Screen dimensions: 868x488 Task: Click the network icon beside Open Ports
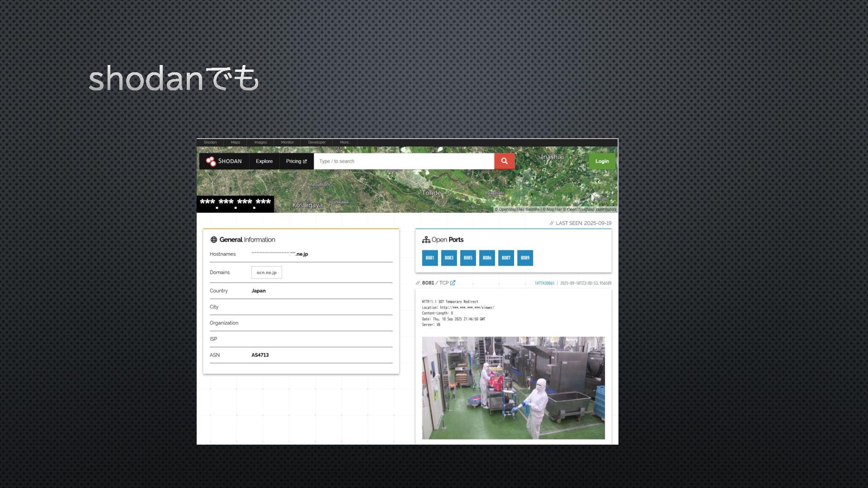426,240
